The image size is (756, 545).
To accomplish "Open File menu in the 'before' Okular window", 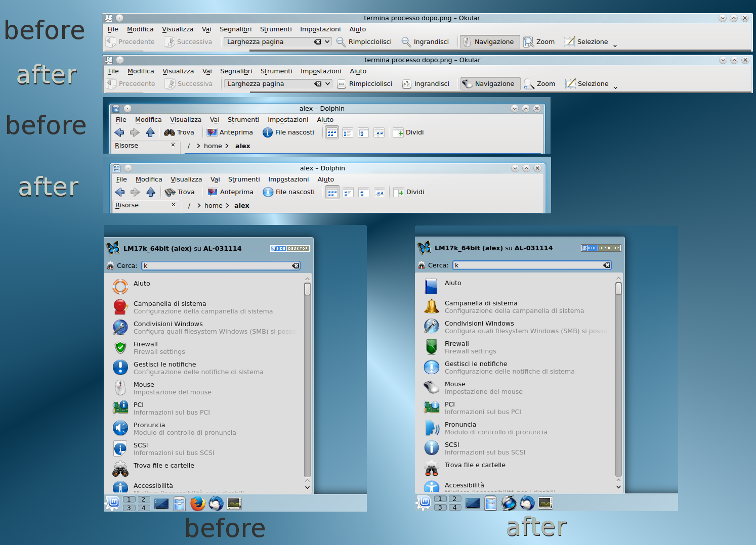I will pos(113,29).
